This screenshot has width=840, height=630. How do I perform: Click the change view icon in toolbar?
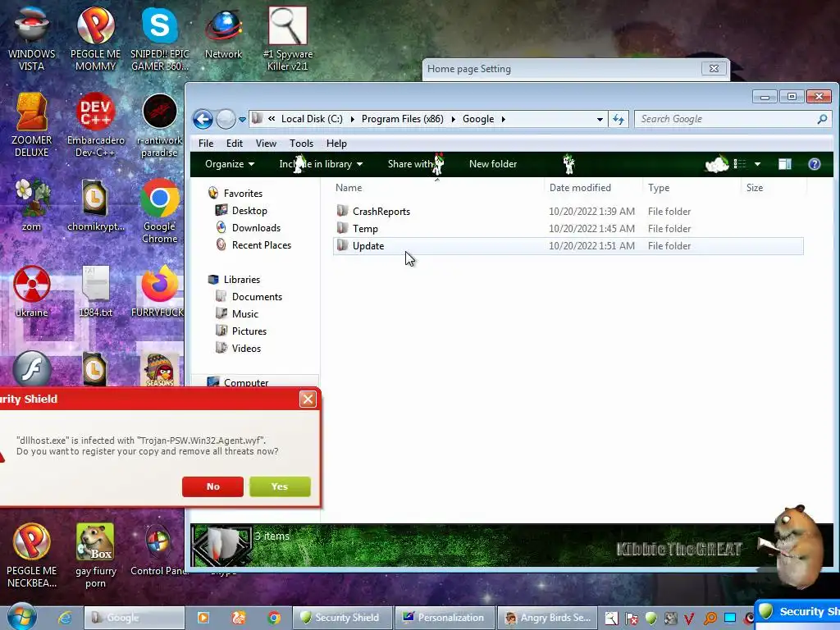pyautogui.click(x=740, y=164)
